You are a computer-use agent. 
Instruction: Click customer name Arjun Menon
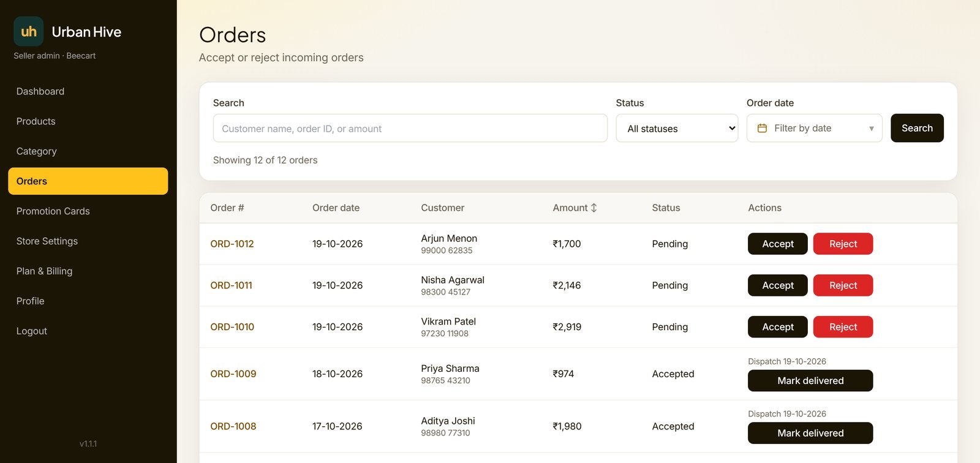(x=449, y=238)
